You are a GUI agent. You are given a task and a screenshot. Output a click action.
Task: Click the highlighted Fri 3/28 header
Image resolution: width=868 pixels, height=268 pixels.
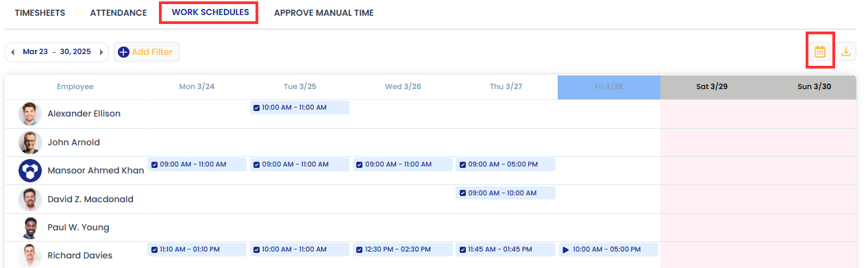point(609,87)
